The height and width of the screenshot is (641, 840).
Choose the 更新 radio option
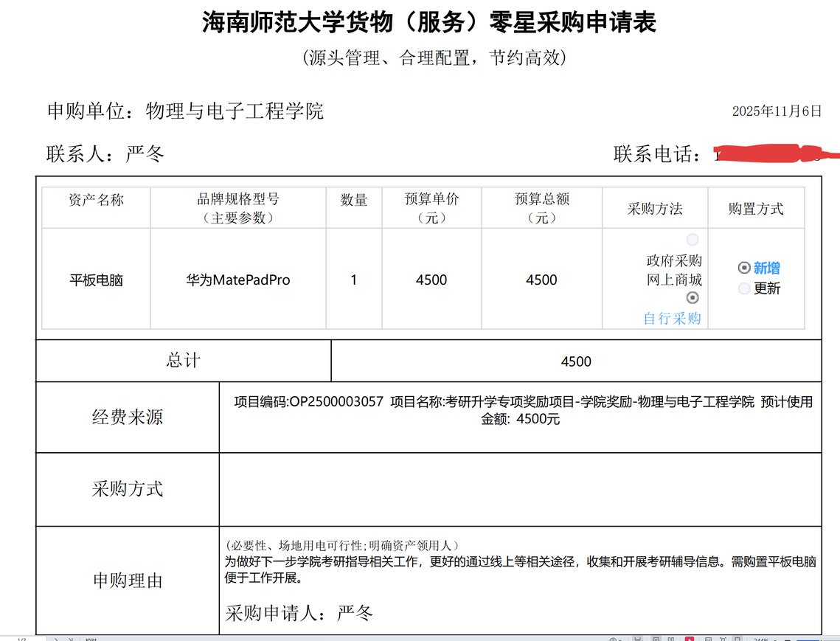pos(744,288)
